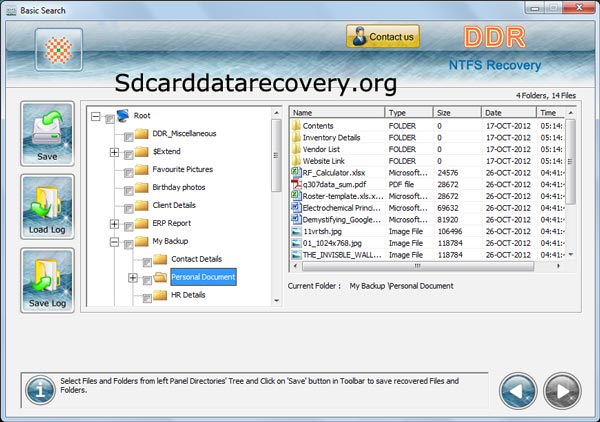Click the HR Details folder icon

160,295
